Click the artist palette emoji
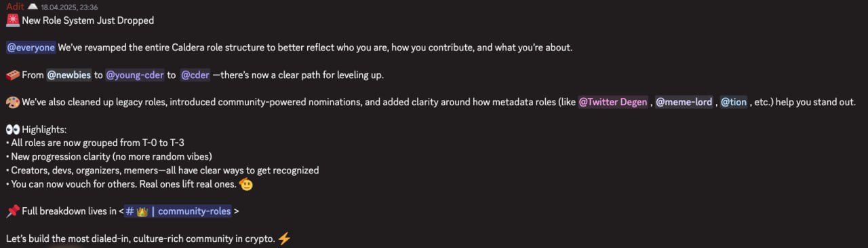The height and width of the screenshot is (248, 868). coord(12,102)
